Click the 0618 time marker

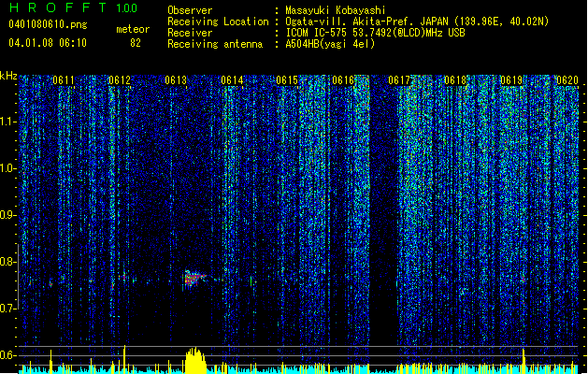455,80
